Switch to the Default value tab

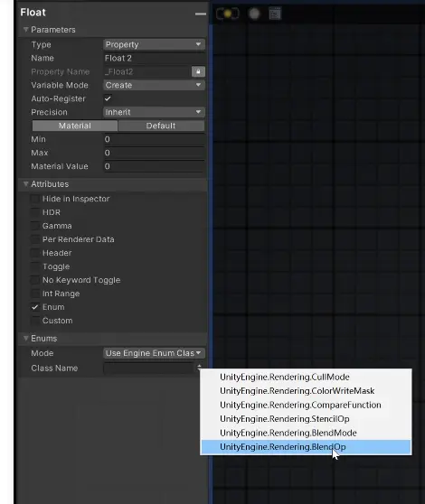[x=161, y=126]
